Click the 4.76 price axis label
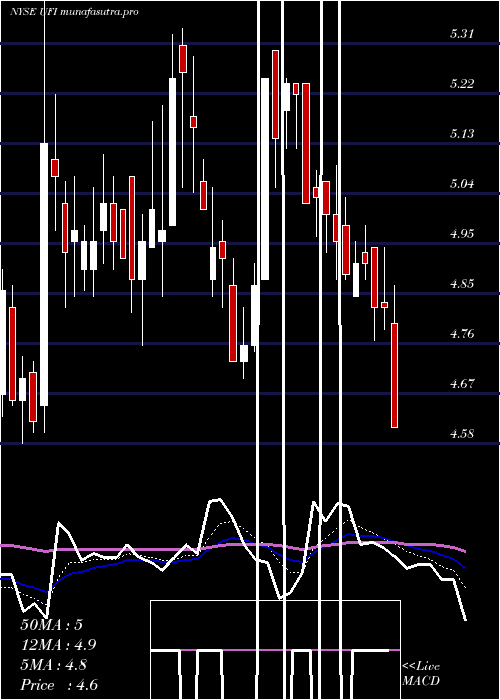The image size is (500, 700). 462,334
